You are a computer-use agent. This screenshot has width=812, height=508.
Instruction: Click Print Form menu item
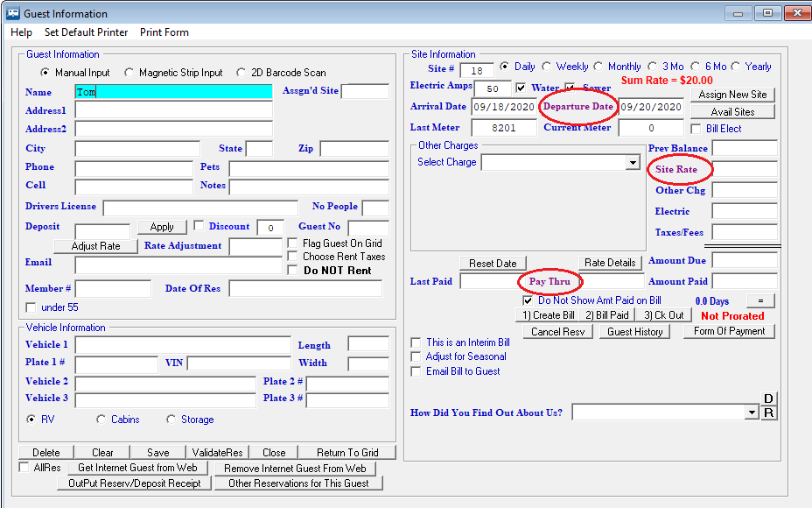pos(164,32)
